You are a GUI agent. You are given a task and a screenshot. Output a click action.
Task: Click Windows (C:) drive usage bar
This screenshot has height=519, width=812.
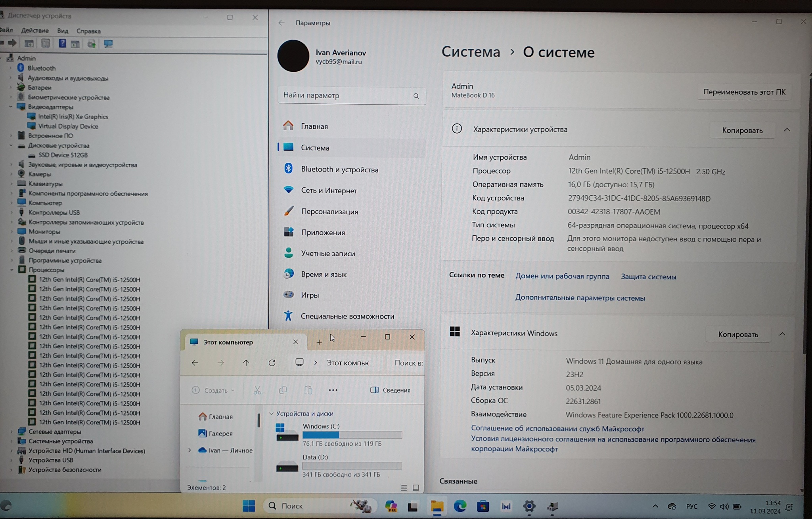click(x=352, y=435)
